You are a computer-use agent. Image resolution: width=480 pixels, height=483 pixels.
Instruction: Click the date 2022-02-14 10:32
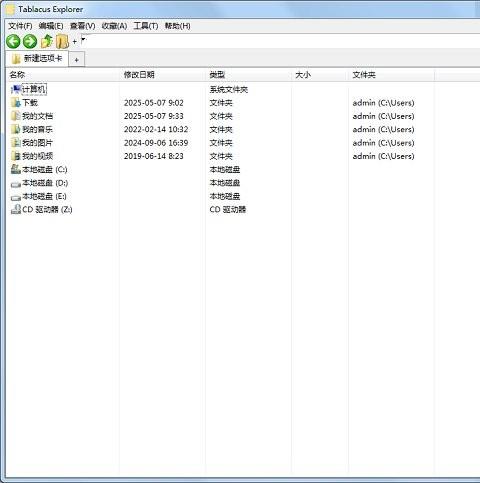pos(156,129)
